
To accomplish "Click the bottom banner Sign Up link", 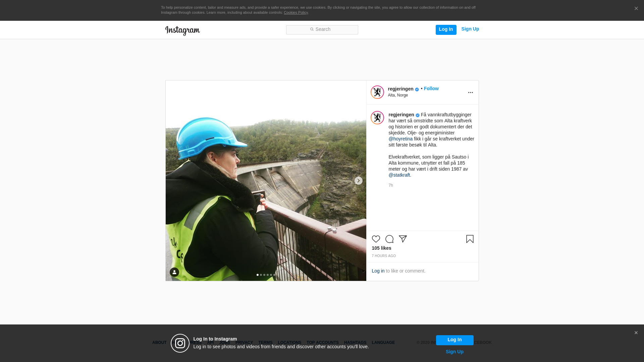I will [455, 352].
